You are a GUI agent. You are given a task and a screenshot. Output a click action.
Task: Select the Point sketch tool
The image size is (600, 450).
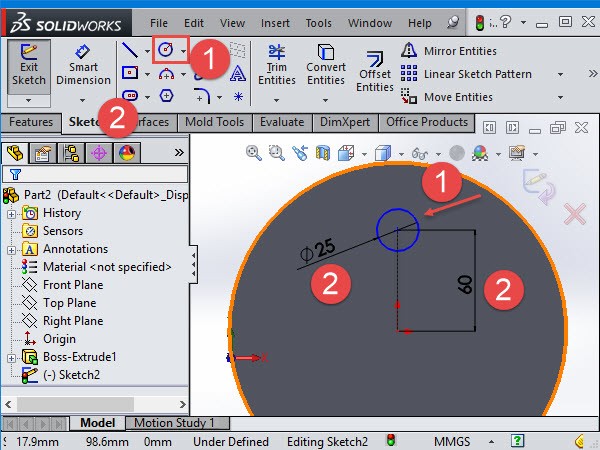point(238,96)
